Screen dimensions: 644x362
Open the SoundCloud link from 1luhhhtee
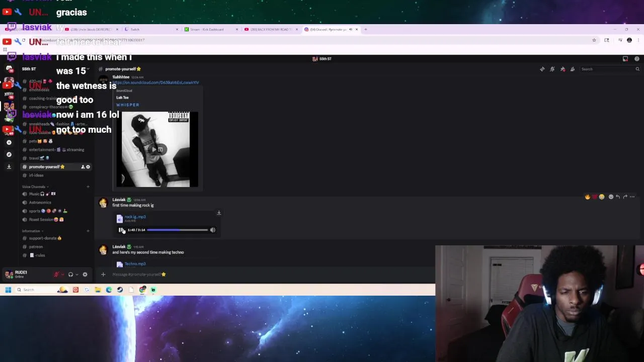(155, 82)
